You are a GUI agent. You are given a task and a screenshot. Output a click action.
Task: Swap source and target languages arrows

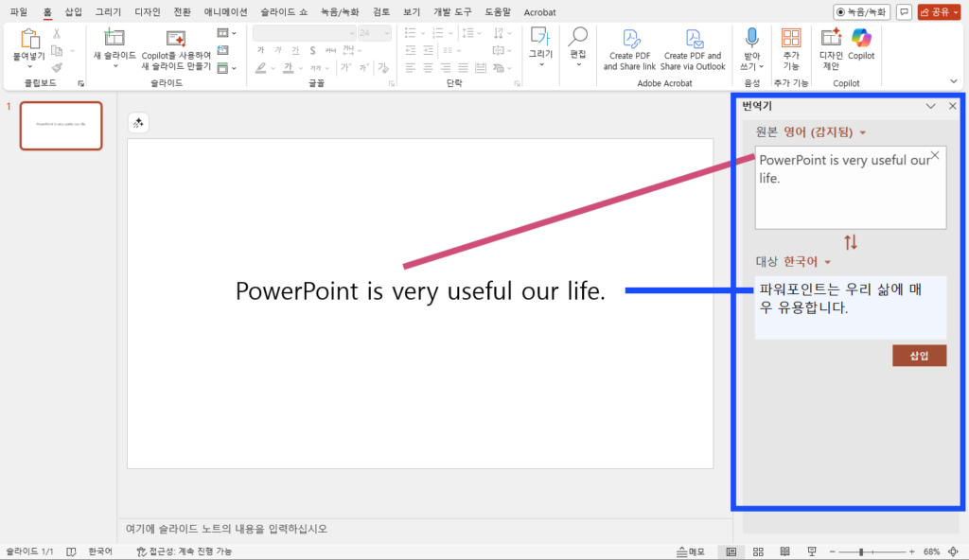[850, 242]
